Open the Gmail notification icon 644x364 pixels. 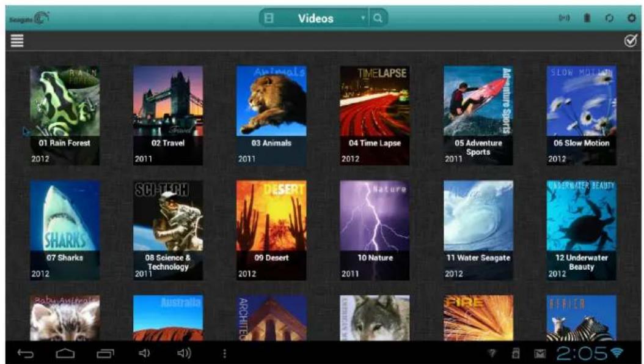click(540, 354)
